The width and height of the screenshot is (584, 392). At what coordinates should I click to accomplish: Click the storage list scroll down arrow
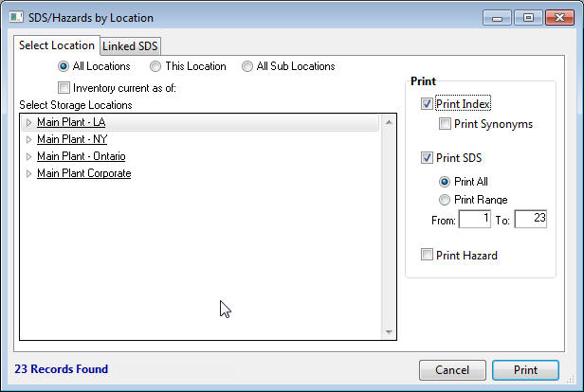point(389,331)
